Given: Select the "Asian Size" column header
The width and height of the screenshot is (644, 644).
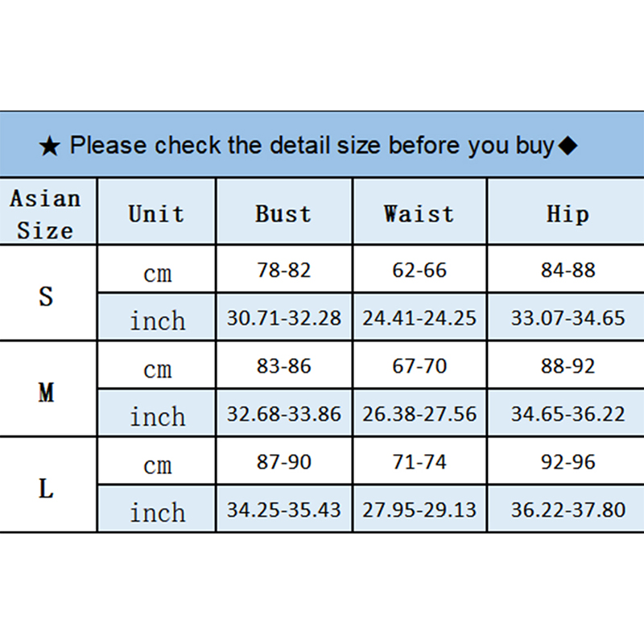Looking at the screenshot, I should click(46, 214).
